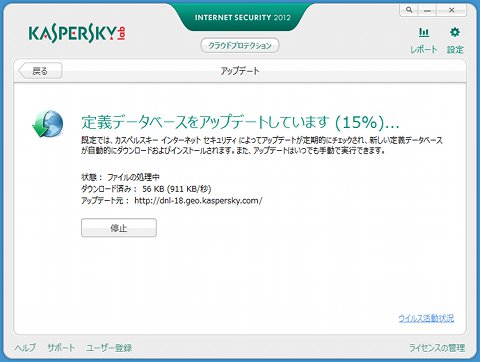This screenshot has height=362, width=480.
Task: Click the search magnifier icon in title bar
Action: click(x=409, y=10)
